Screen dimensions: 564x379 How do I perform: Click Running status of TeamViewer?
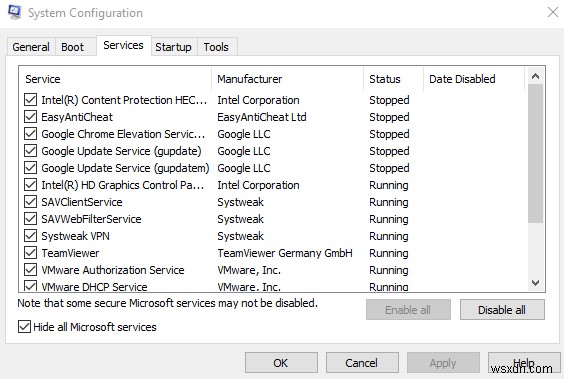click(x=389, y=253)
